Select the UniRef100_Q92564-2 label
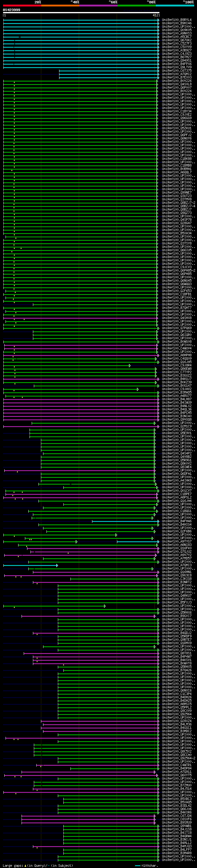 pos(179,758)
